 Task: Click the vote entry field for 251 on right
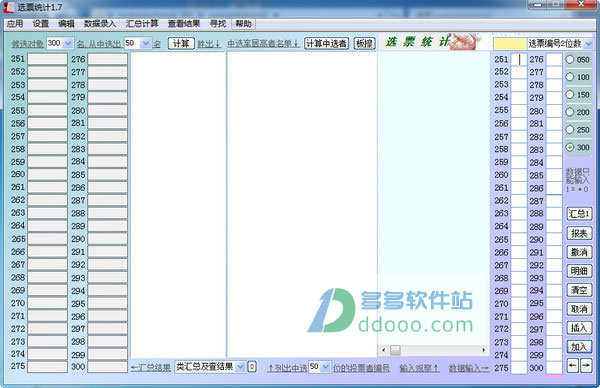(519, 59)
